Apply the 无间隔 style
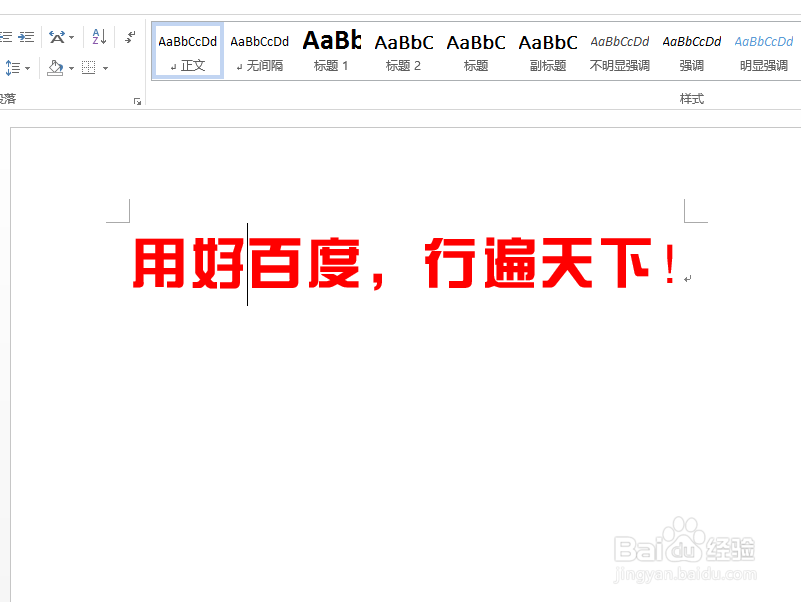Screen dimensions: 801x602 coord(260,51)
